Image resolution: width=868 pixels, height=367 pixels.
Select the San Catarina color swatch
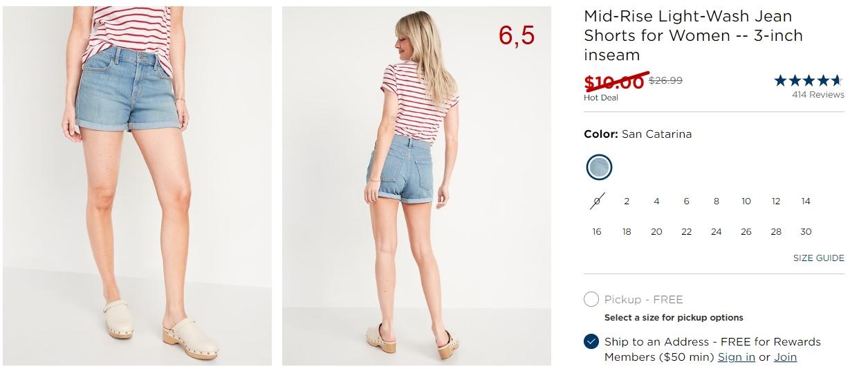(599, 167)
